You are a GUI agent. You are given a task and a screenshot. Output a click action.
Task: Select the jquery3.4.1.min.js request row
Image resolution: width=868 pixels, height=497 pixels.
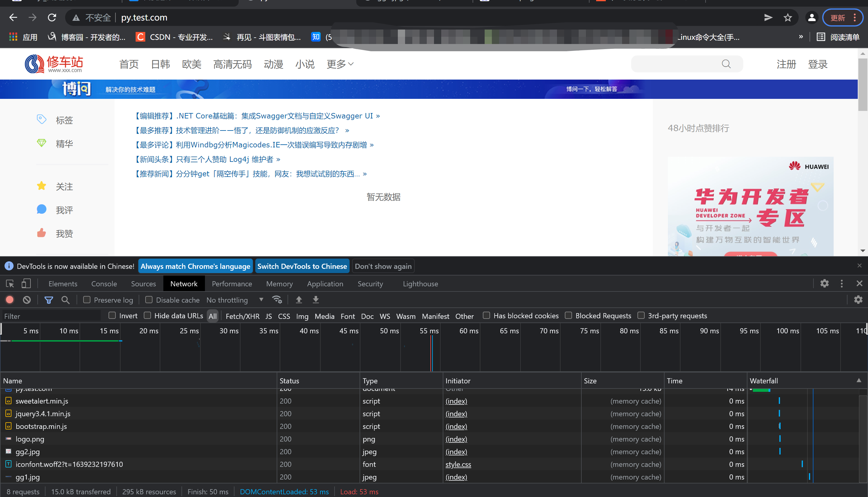pos(429,414)
